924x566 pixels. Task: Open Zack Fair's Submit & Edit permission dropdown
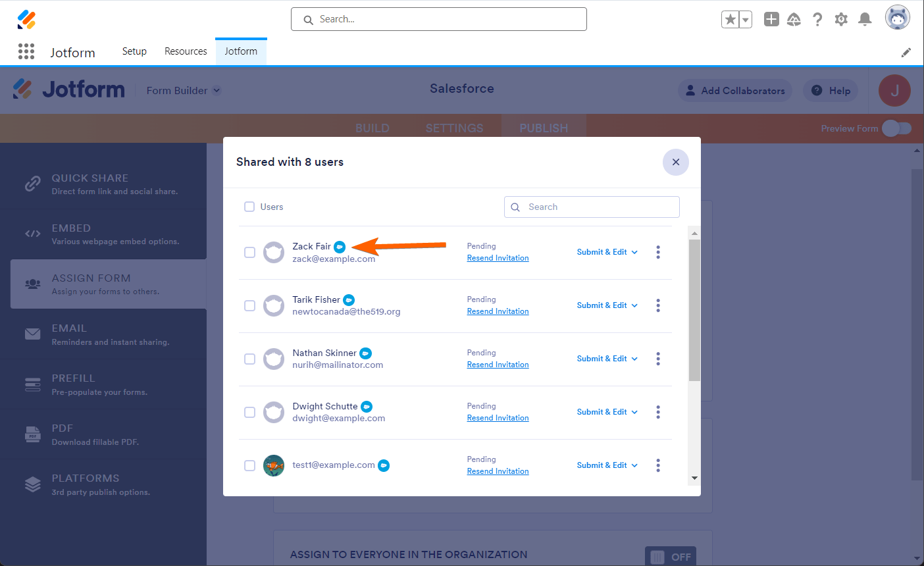[607, 252]
